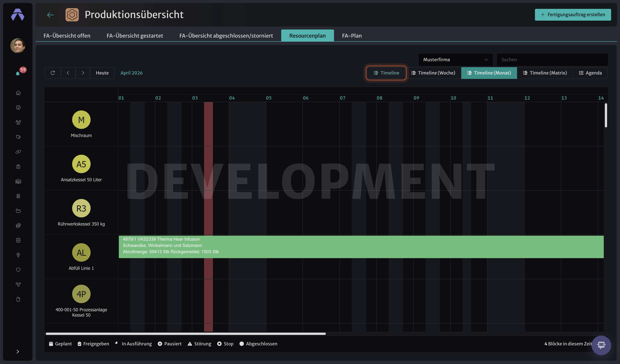Click the 4 Blöcke in diesem Zeitraum text
Image resolution: width=620 pixels, height=364 pixels.
(568, 344)
